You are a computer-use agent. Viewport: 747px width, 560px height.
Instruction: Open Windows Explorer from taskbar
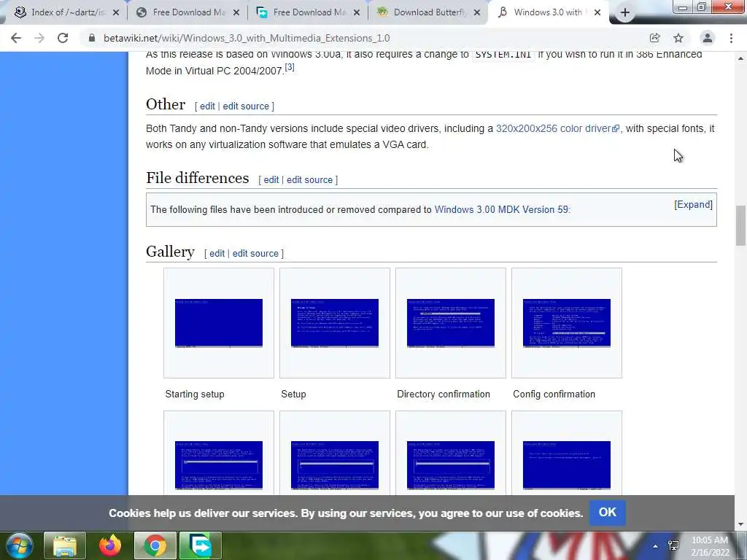[x=65, y=545]
